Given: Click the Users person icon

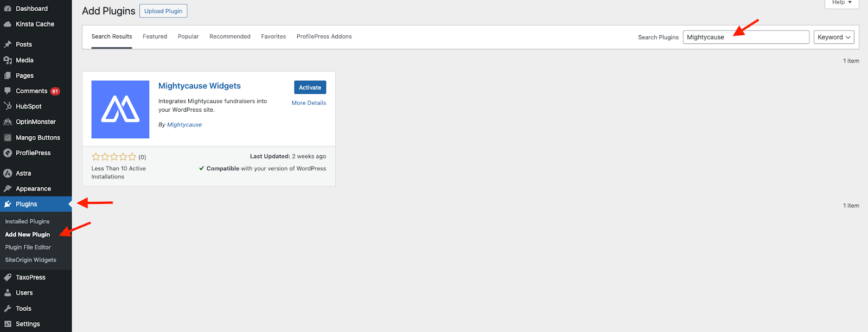Looking at the screenshot, I should [x=8, y=293].
